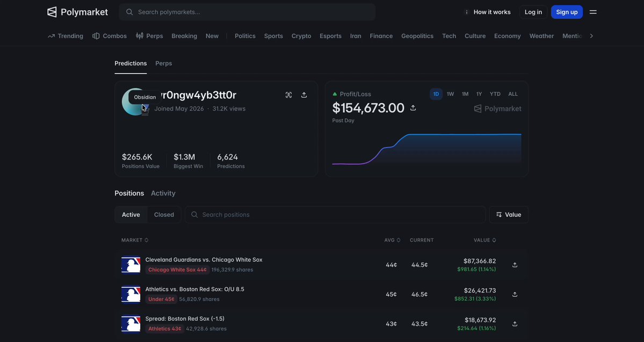Image resolution: width=644 pixels, height=342 pixels.
Task: Click MLB logo for Cleveland Guardians market
Action: tap(131, 265)
